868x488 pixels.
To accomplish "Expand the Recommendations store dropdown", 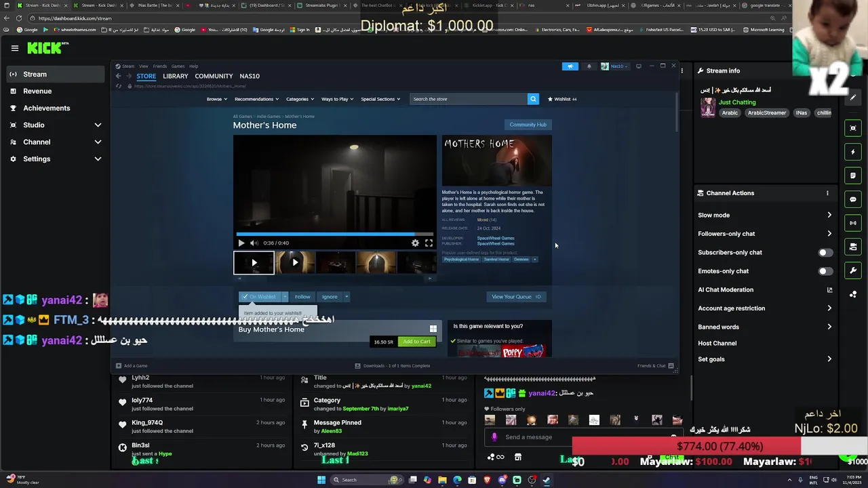I will click(256, 99).
